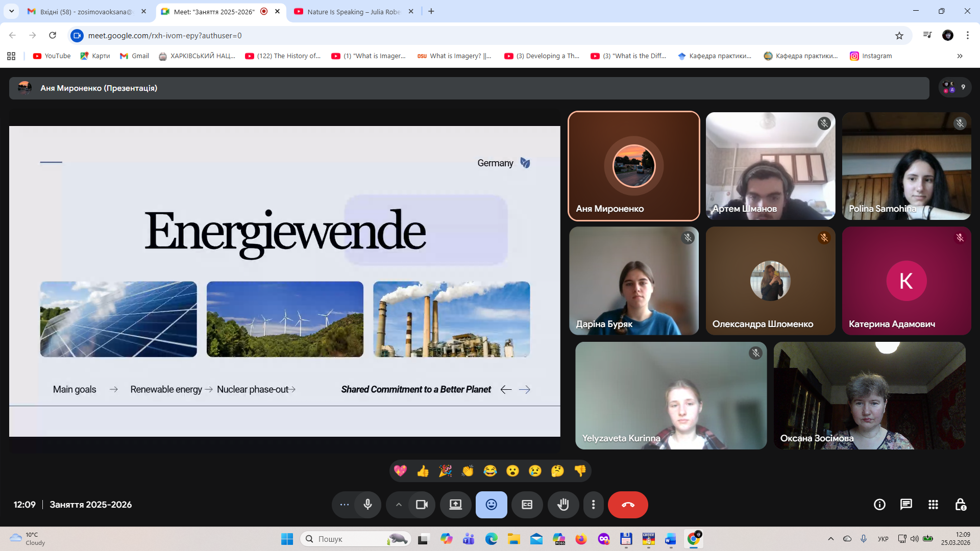Select Аня Мироненко participant tile

(633, 166)
